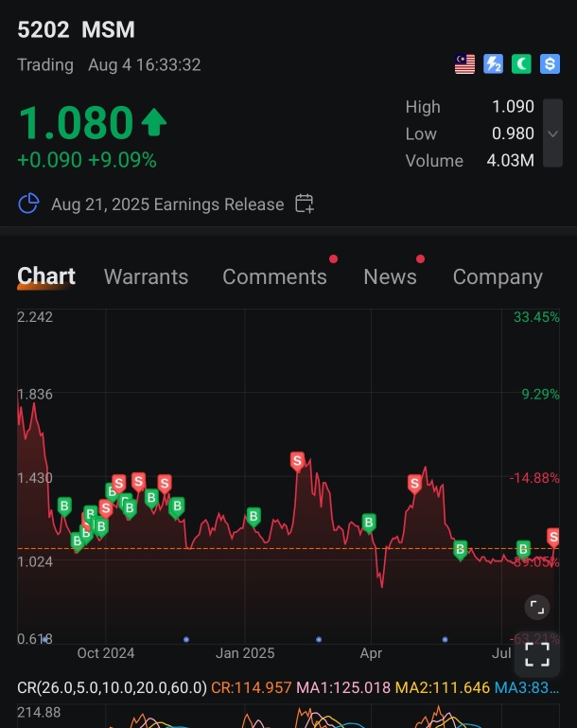This screenshot has height=728, width=577.
Task: Tap the Trading Aug 4 16:33:32 status
Action: [x=109, y=65]
